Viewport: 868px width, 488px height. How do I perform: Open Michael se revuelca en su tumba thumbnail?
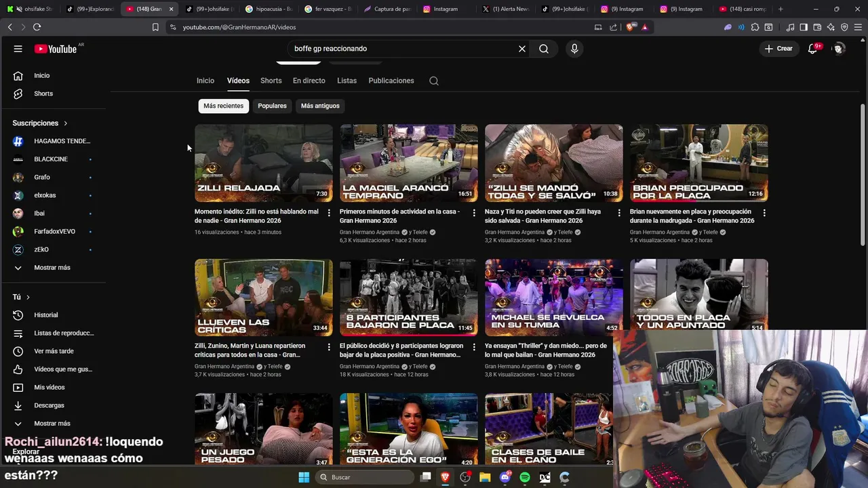click(554, 298)
